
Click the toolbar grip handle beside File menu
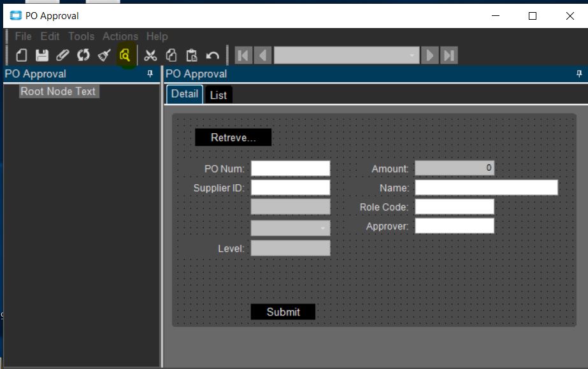[7, 36]
